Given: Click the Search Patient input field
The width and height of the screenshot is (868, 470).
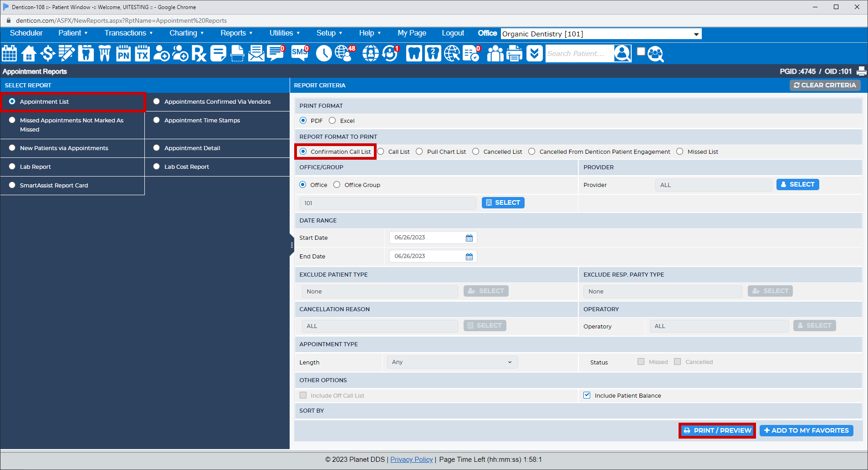Looking at the screenshot, I should tap(580, 54).
